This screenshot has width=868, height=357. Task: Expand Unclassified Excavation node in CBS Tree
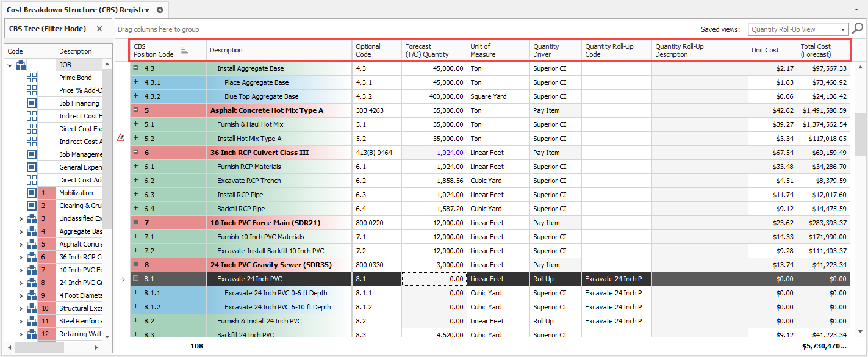[21, 218]
